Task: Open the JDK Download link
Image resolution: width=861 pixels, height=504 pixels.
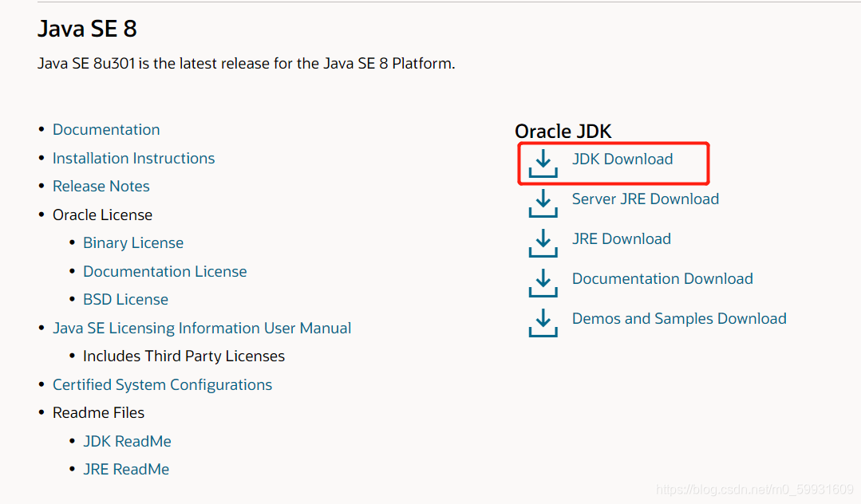Action: click(622, 159)
